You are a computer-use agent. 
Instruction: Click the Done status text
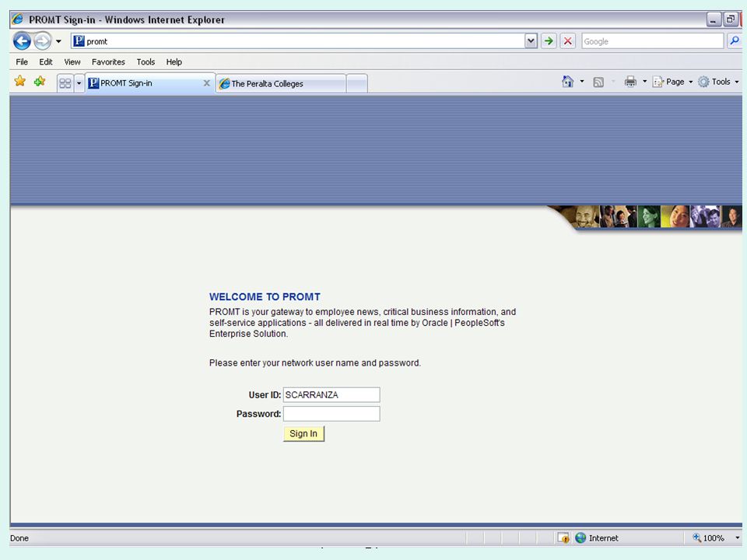(19, 538)
